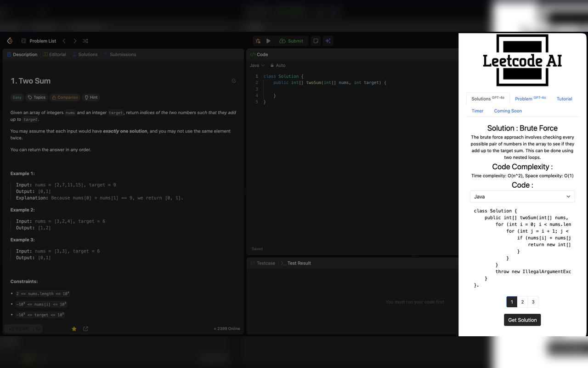Go to the previous problem arrow

pyautogui.click(x=64, y=41)
